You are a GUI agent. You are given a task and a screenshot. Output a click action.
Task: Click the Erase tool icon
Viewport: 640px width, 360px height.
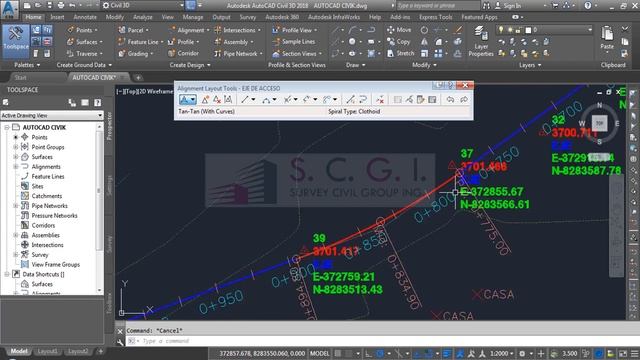pos(458,30)
